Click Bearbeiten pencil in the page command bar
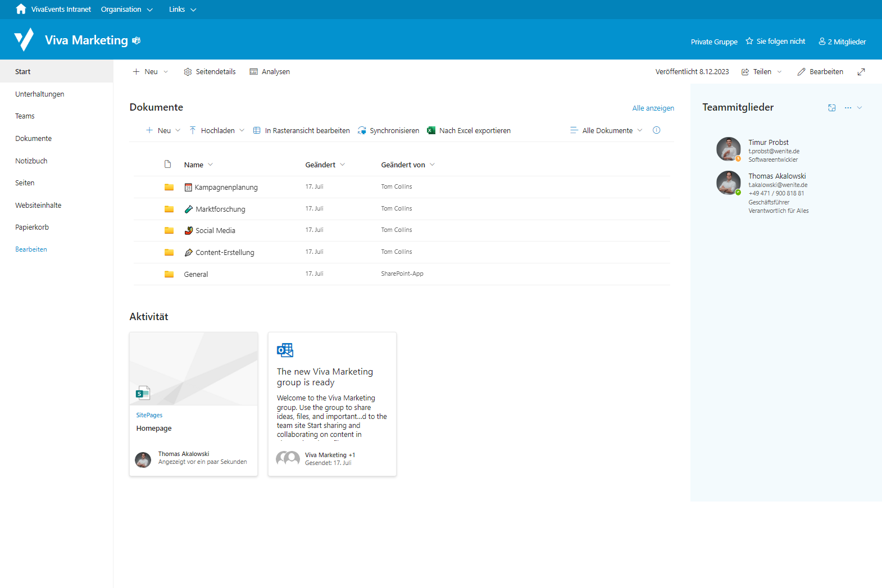Viewport: 882px width, 588px height. coord(820,72)
